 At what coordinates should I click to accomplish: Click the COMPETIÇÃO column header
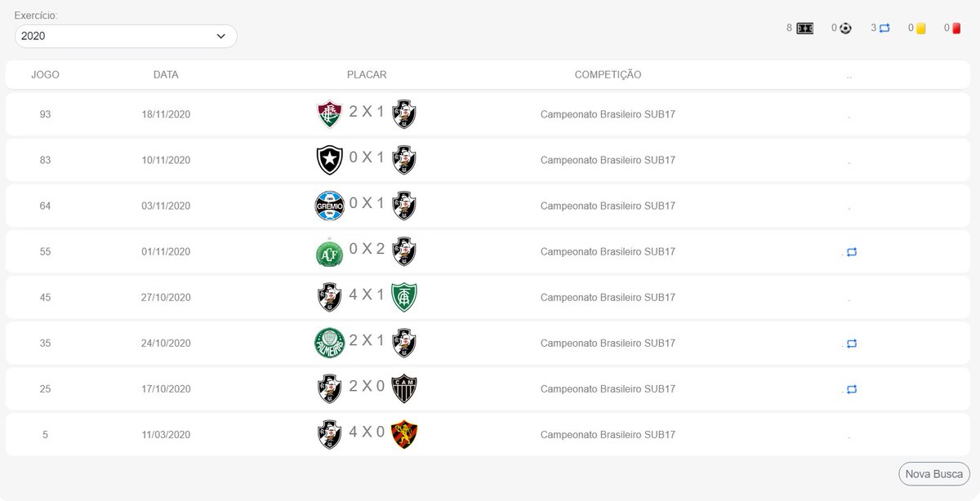point(608,75)
